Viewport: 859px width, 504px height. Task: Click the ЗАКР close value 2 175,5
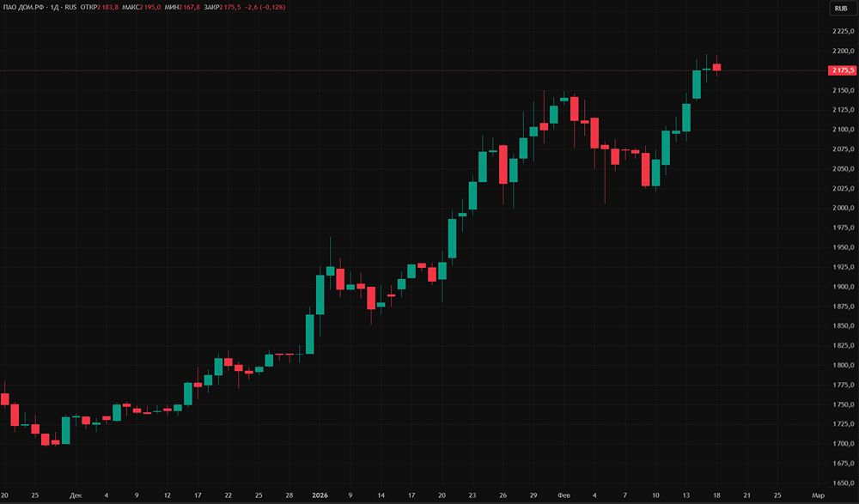tap(230, 7)
